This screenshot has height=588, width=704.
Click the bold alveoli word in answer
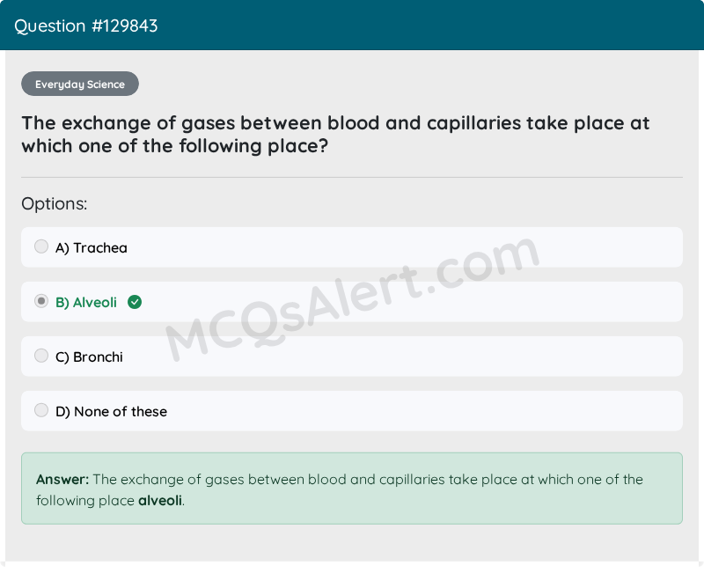tap(159, 501)
